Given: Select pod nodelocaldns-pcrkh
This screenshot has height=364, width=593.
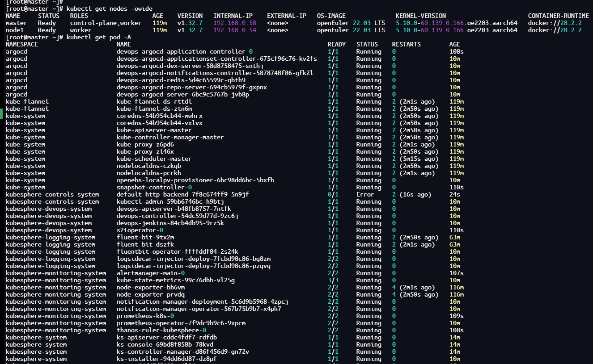Looking at the screenshot, I should click(x=149, y=173).
